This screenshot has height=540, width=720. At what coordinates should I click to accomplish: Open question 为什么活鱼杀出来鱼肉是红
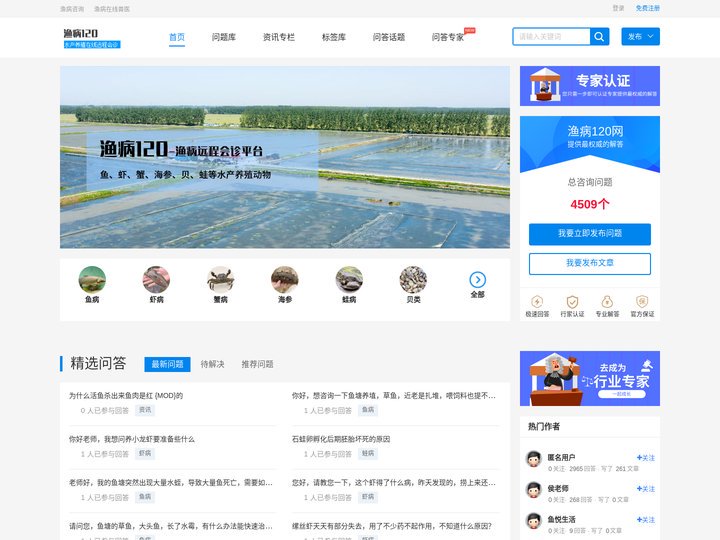click(x=126, y=395)
